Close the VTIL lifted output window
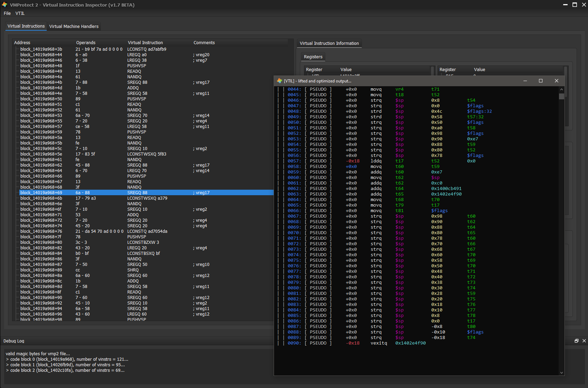This screenshot has width=588, height=388. click(x=556, y=81)
